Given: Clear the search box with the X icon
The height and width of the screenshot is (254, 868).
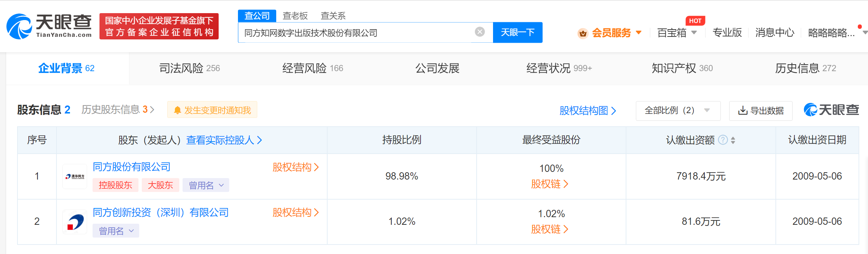Looking at the screenshot, I should coord(480,32).
